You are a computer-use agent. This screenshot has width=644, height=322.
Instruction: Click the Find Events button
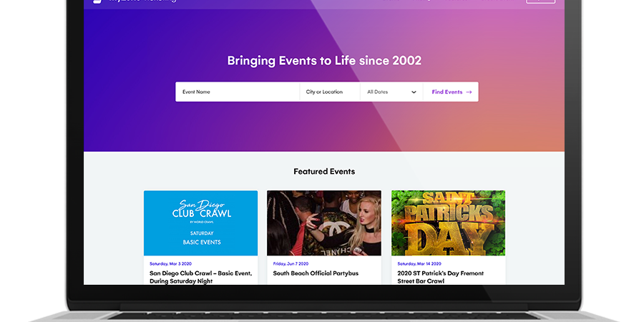(x=451, y=92)
